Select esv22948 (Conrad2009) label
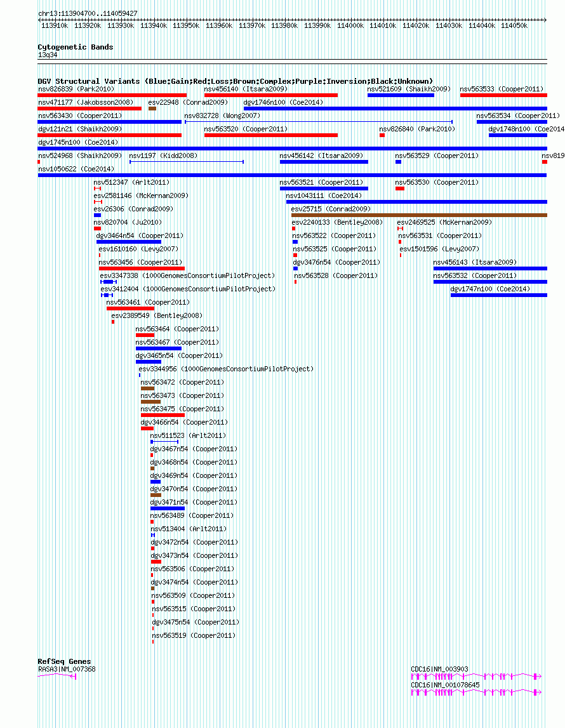This screenshot has height=728, width=565. point(188,102)
